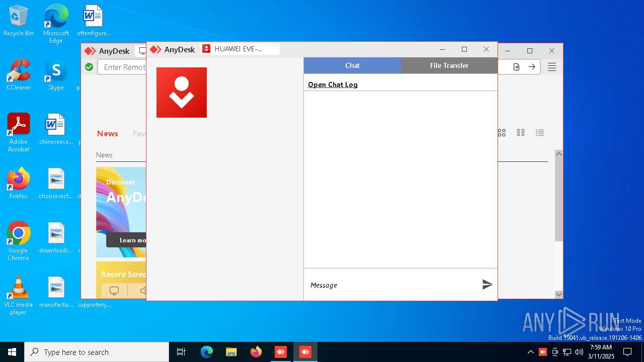Viewport: 644px width, 362px height.
Task: Click the taskbar search box
Action: coord(97,352)
